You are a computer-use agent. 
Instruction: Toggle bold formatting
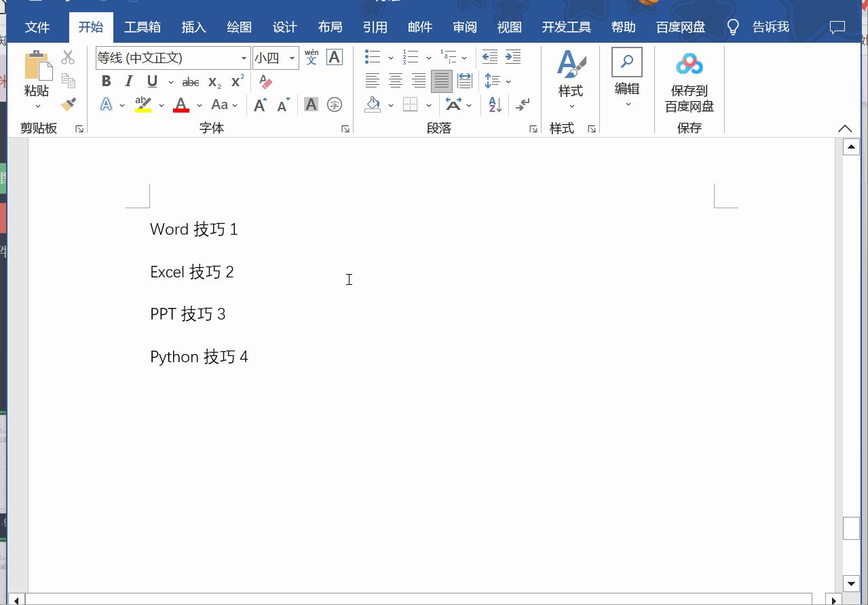(x=106, y=81)
